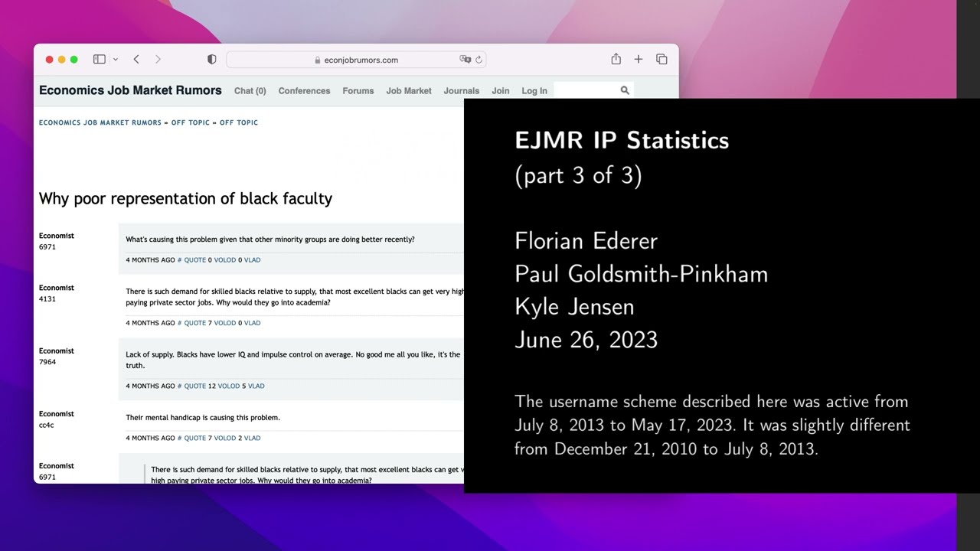980x551 pixels.
Task: Open the Economics Job Market Rumors site title
Action: [x=130, y=90]
